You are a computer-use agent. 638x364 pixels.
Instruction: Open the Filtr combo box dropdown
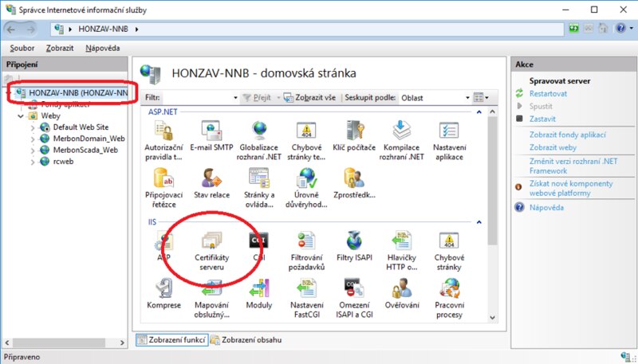point(234,98)
